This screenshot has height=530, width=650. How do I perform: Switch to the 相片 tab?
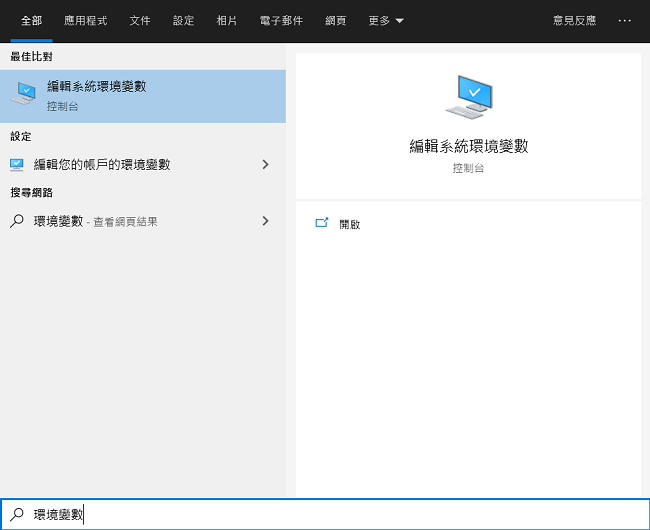coord(227,21)
